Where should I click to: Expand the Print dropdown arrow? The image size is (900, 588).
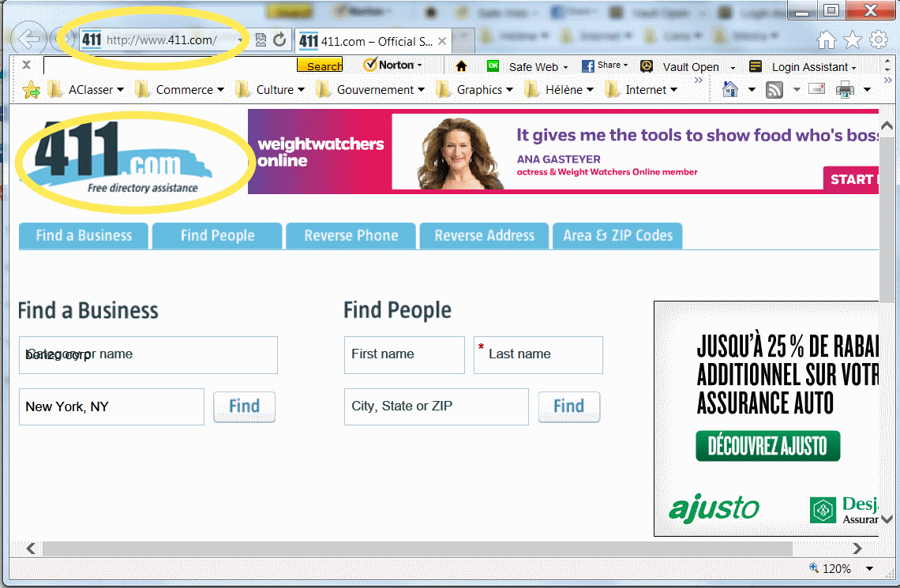868,89
